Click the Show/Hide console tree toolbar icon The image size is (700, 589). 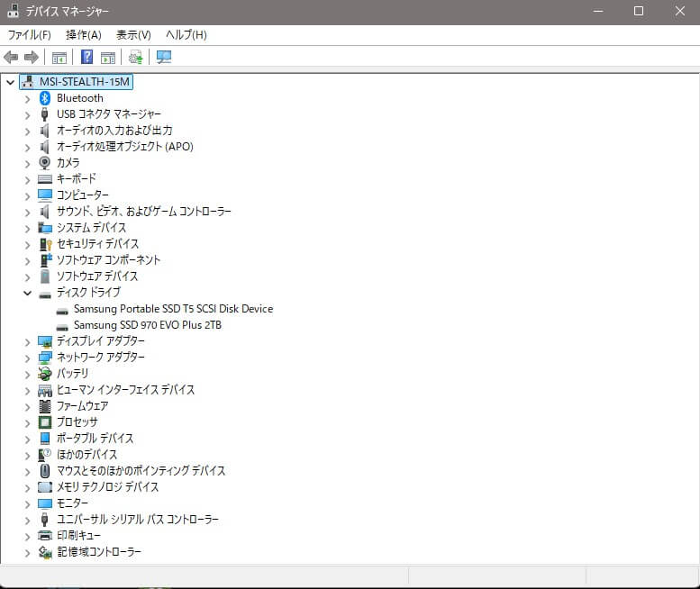tap(59, 58)
